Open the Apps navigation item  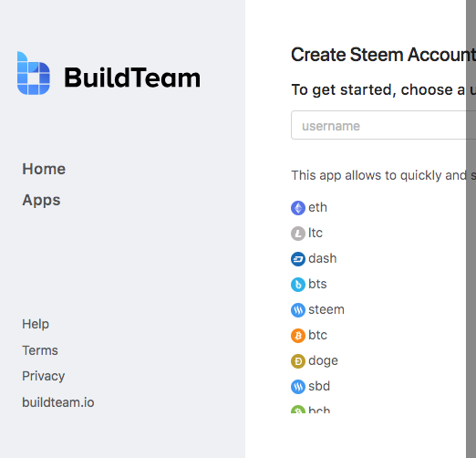[41, 200]
